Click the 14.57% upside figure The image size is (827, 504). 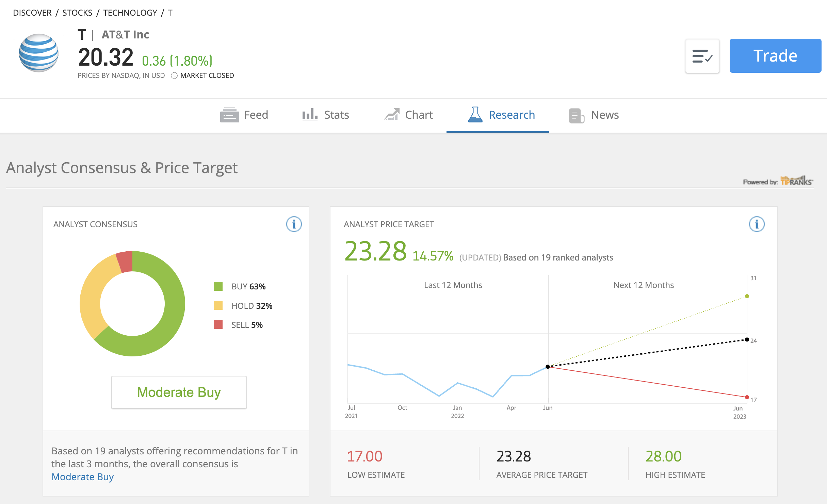(433, 256)
